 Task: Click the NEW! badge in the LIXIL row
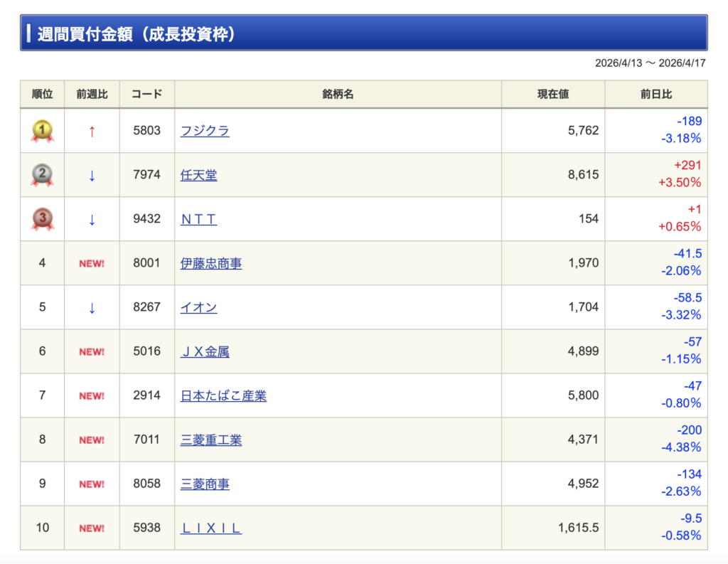tap(92, 528)
